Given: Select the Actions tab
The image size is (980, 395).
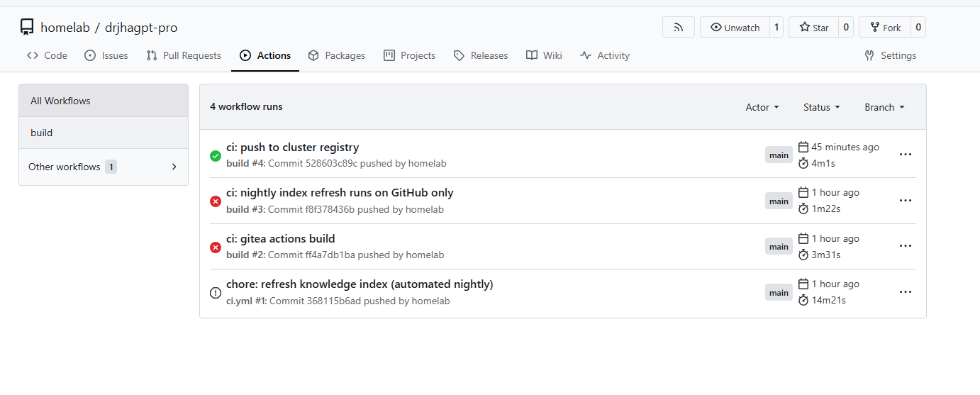Looking at the screenshot, I should coord(265,55).
